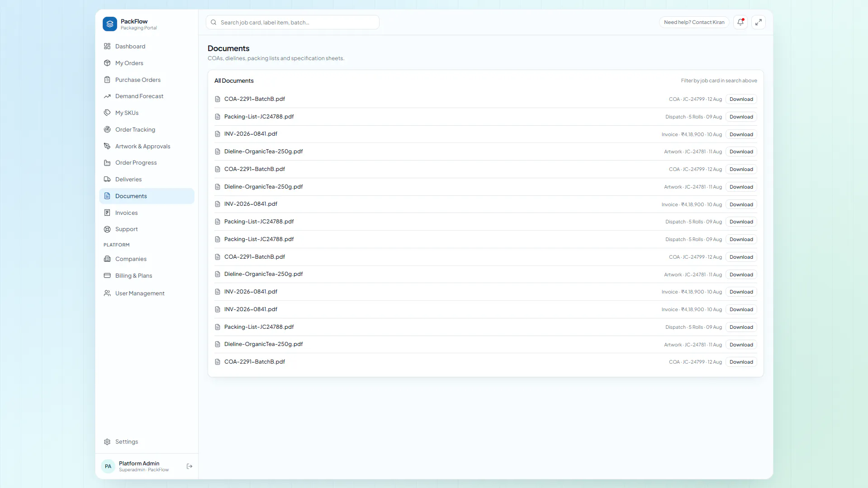Open Artwork & Approvals section

(147, 146)
